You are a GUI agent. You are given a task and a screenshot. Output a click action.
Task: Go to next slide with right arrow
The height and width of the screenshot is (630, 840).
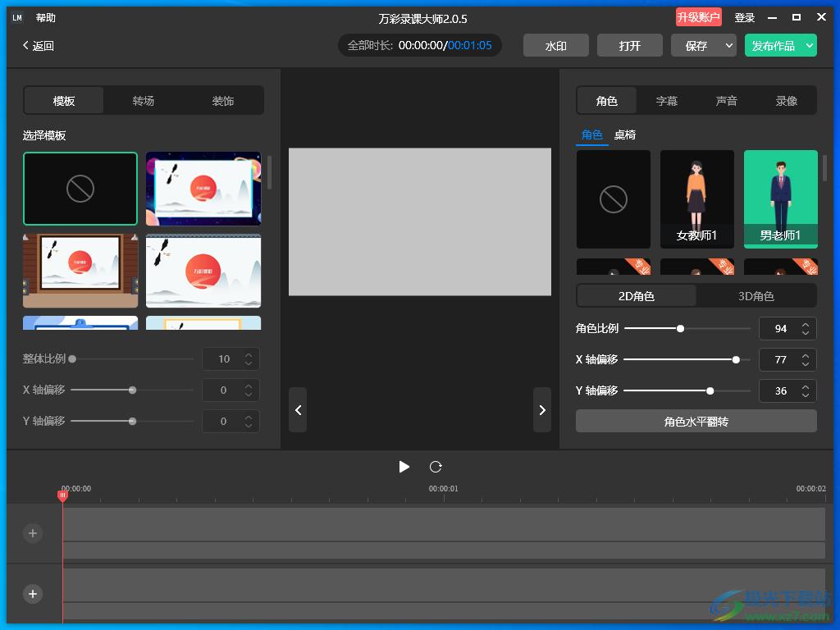pyautogui.click(x=542, y=409)
